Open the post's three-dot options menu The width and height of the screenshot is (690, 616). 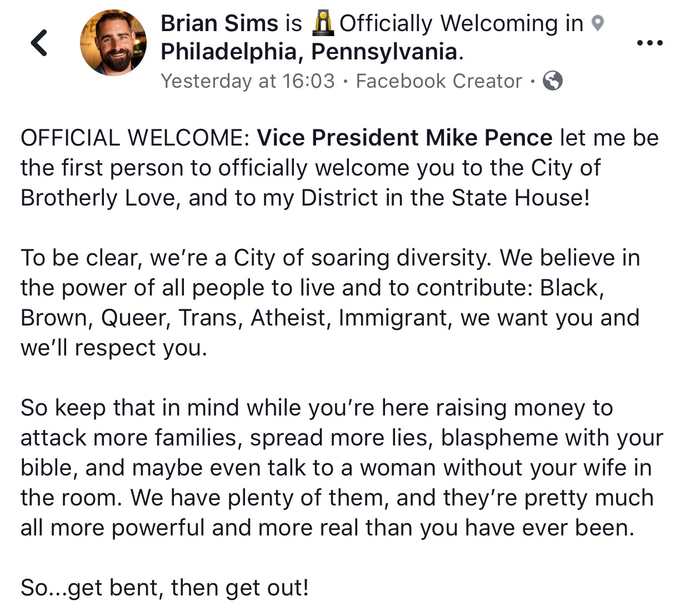click(649, 43)
